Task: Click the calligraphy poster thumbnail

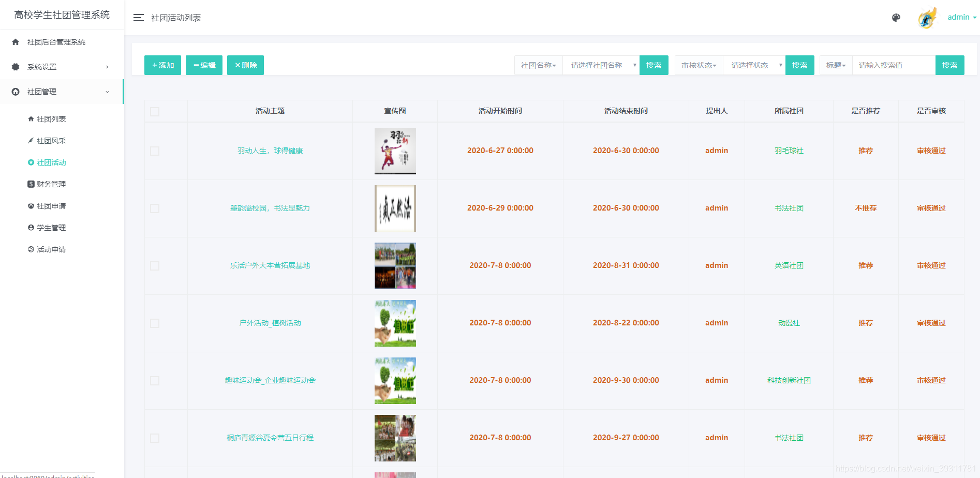Action: pos(395,208)
